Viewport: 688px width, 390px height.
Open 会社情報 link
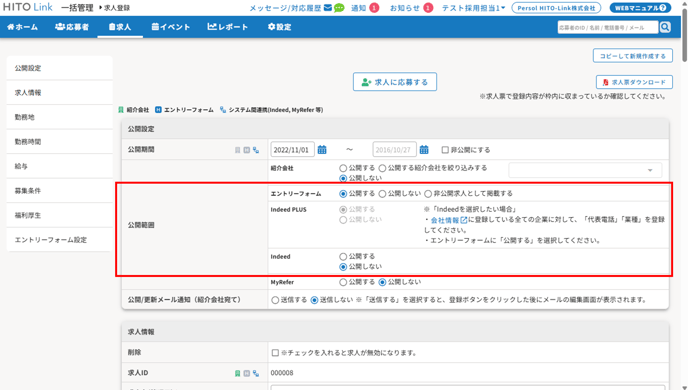[445, 220]
